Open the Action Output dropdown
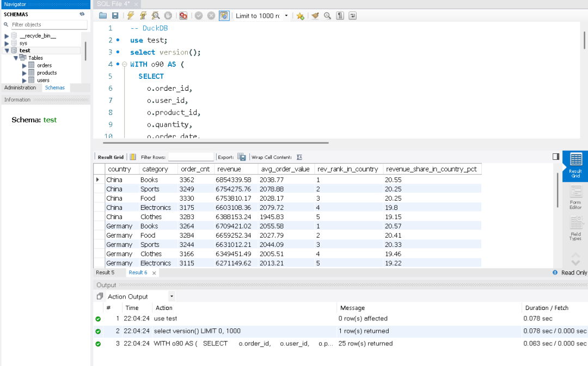Screen dimensions: 588x366 (172, 296)
